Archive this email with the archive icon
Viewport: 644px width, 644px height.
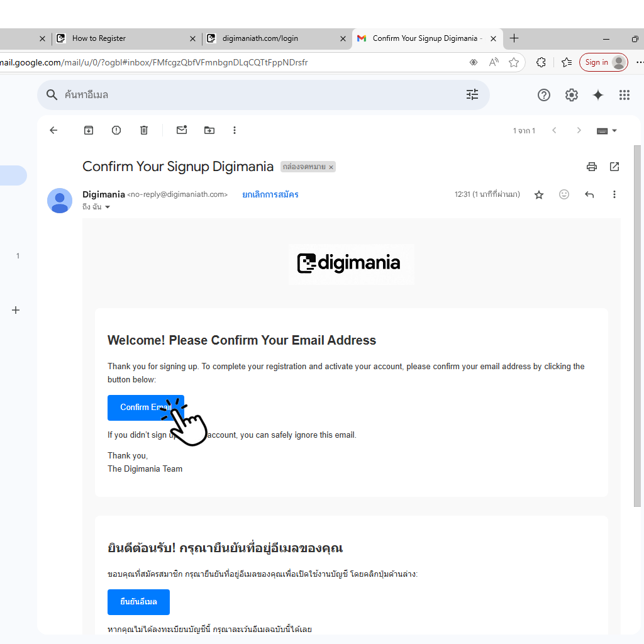click(x=89, y=130)
